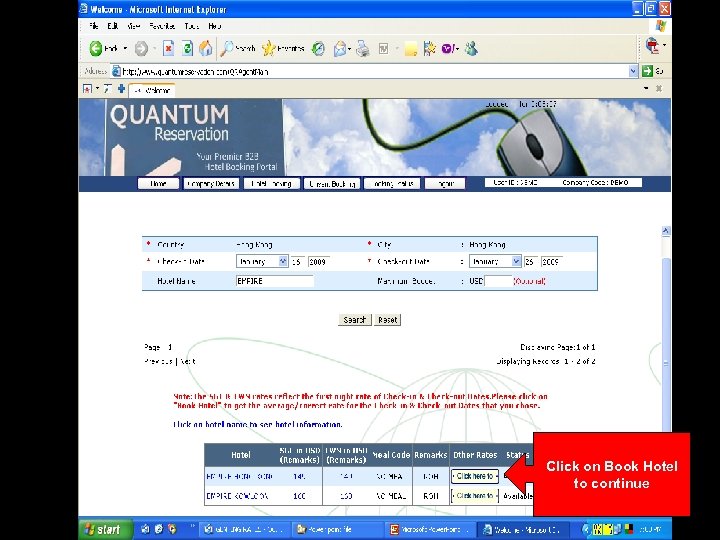Open the File menu
720x540 pixels.
94,26
